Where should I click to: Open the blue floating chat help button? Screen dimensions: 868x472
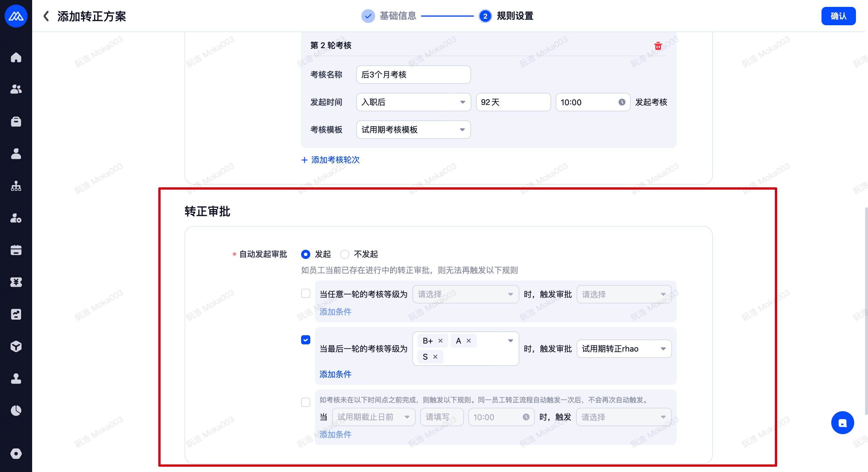click(x=842, y=423)
